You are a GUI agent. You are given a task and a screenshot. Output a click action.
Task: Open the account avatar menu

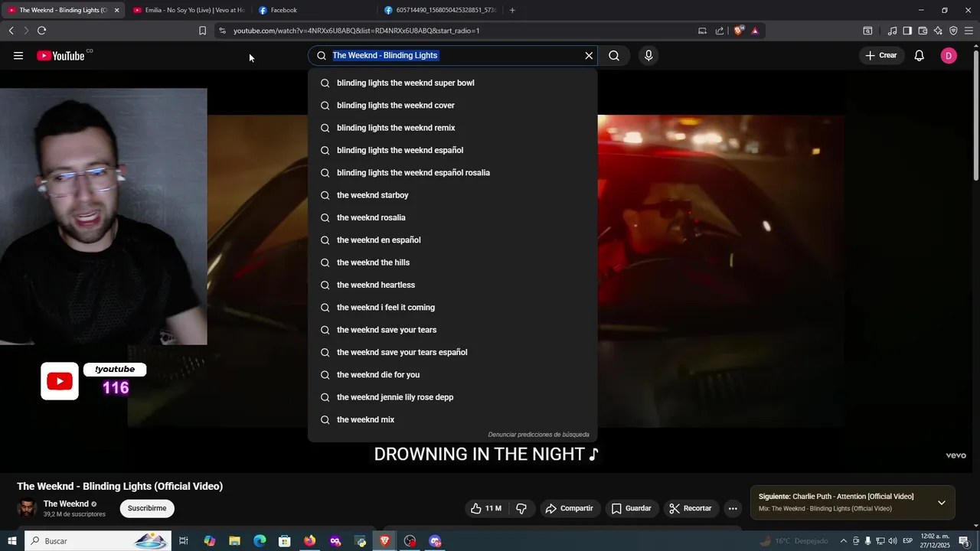point(949,55)
